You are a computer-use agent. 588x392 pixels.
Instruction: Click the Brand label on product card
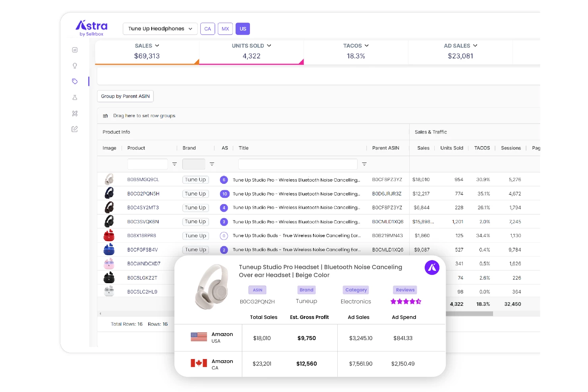click(306, 290)
